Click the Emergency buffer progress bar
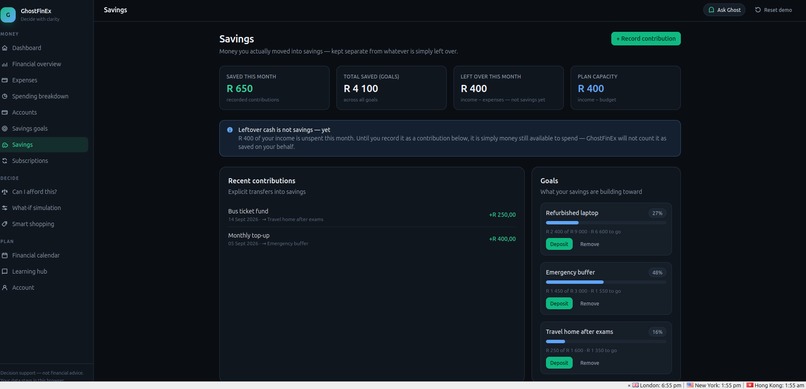The image size is (806, 389). click(x=606, y=282)
